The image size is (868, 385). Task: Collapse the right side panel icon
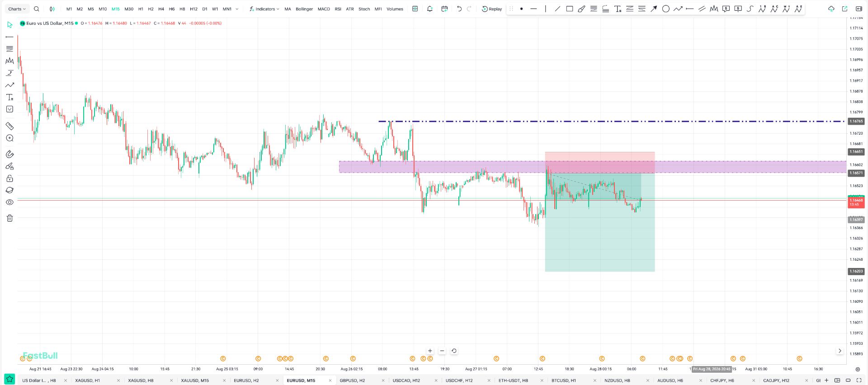[x=859, y=9]
